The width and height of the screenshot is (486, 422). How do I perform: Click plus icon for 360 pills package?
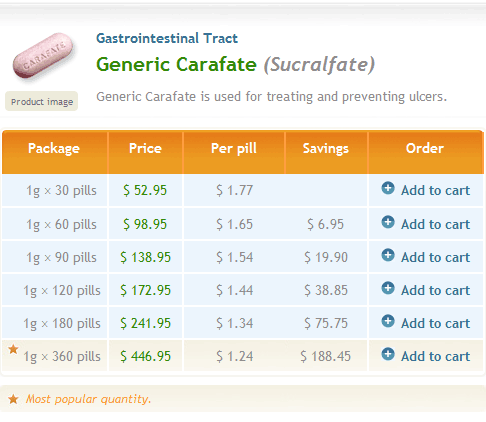[x=388, y=354]
